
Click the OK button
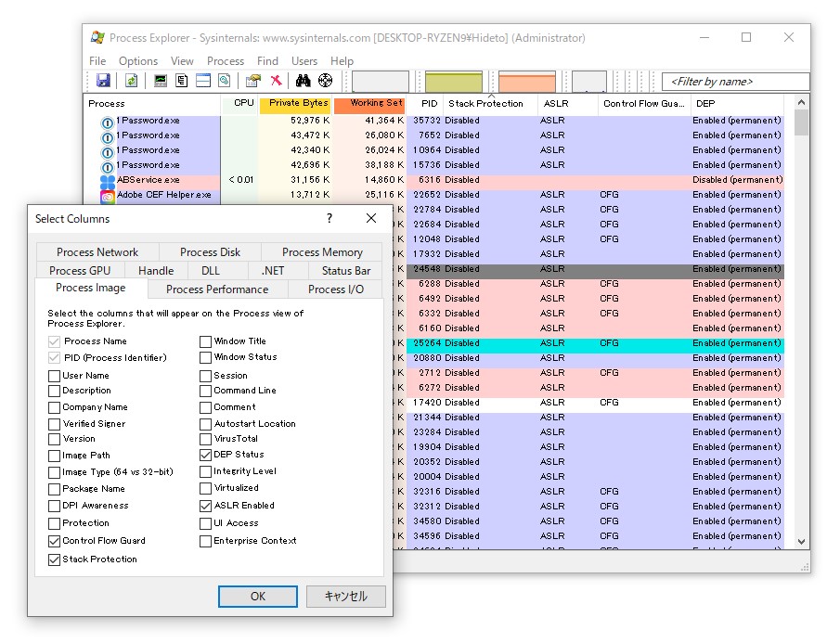point(257,597)
